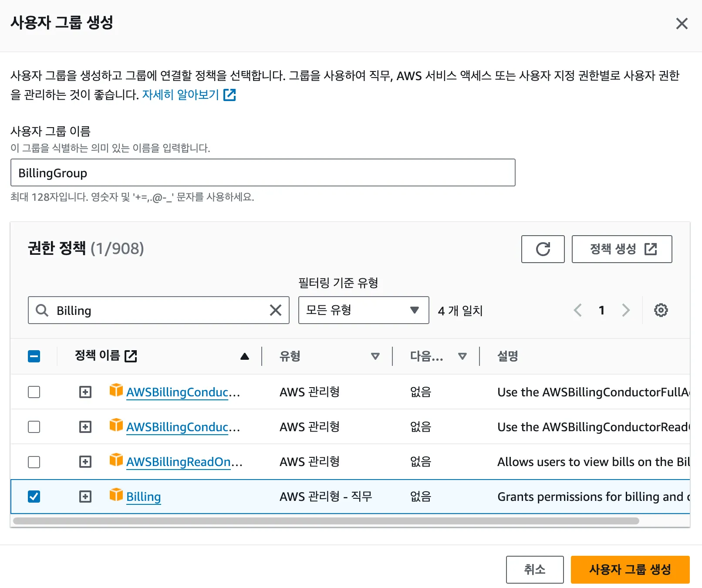Uncheck the Billing job-function policy checkbox
The width and height of the screenshot is (702, 588).
(34, 497)
